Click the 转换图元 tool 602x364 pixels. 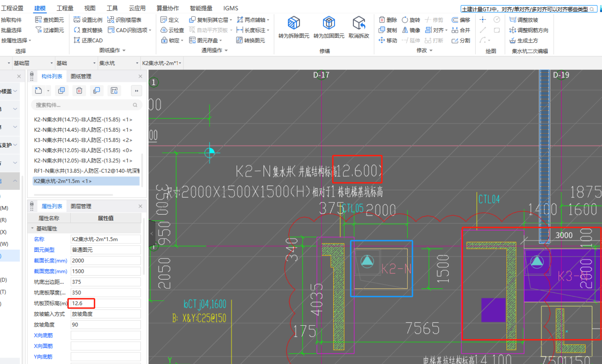coord(251,40)
